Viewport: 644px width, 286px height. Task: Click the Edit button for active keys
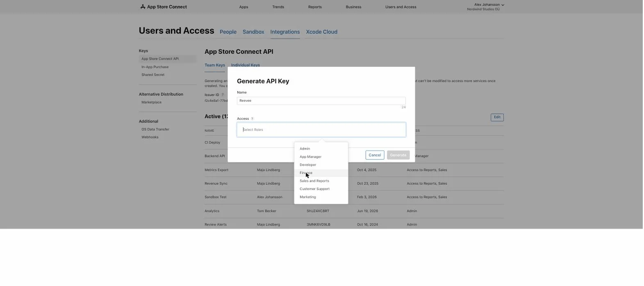pos(497,117)
